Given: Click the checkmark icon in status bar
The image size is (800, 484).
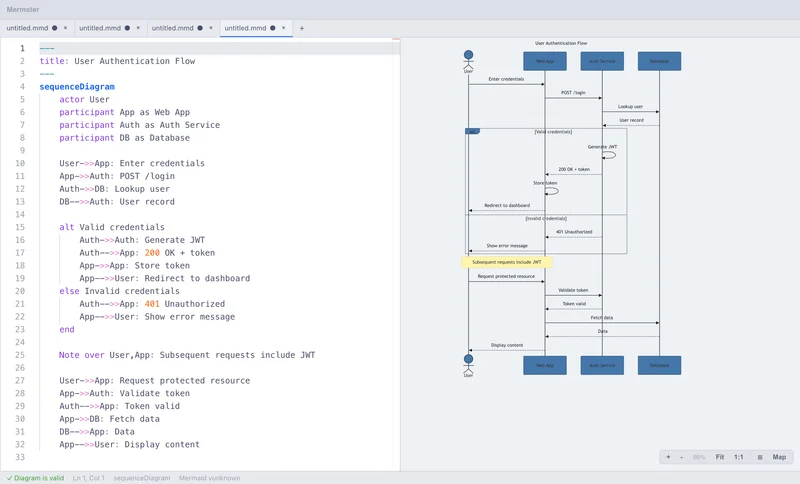Looking at the screenshot, I should pos(9,478).
